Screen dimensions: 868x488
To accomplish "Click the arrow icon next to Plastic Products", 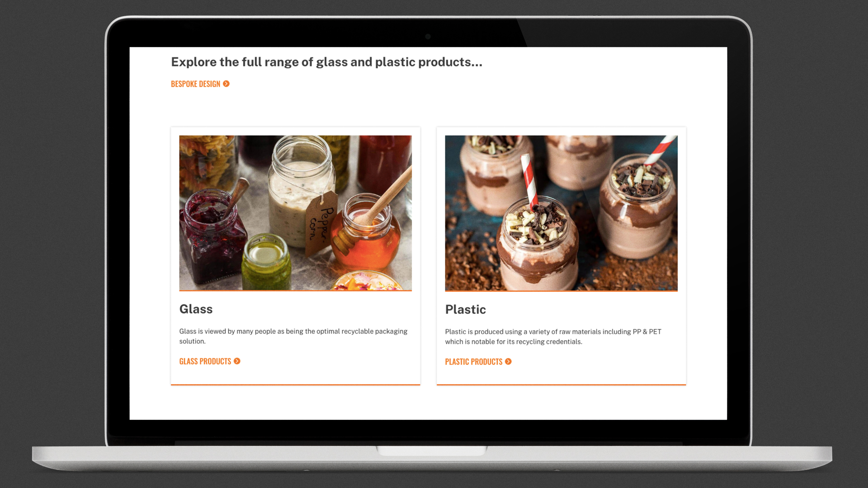I will (508, 361).
